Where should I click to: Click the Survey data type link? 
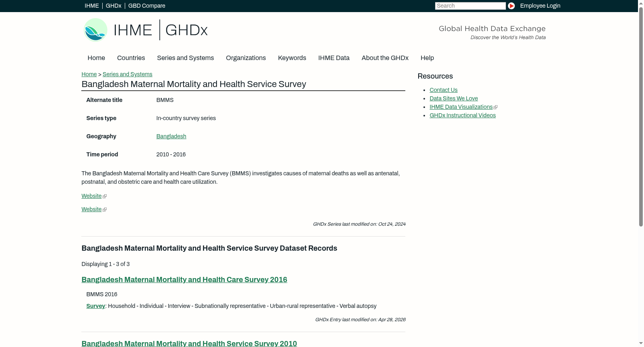pos(95,306)
